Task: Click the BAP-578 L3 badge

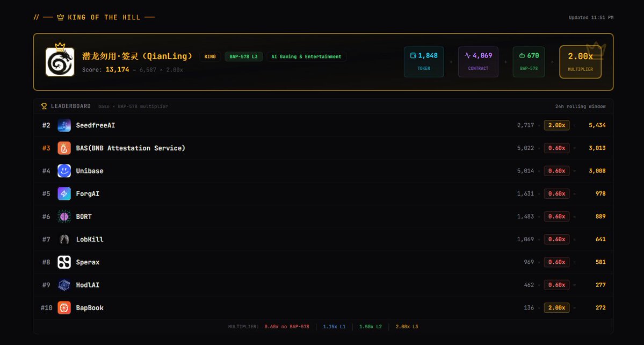Action: 243,56
